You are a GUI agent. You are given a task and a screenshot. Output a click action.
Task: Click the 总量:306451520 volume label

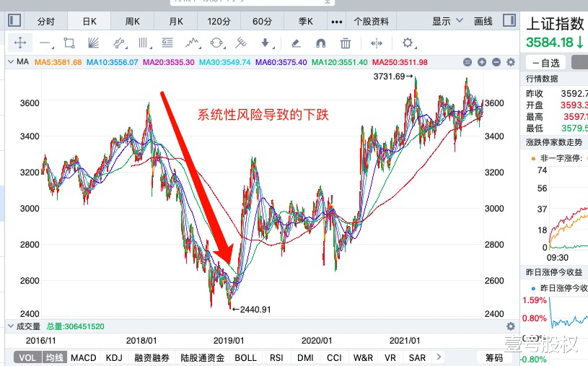pyautogui.click(x=75, y=326)
